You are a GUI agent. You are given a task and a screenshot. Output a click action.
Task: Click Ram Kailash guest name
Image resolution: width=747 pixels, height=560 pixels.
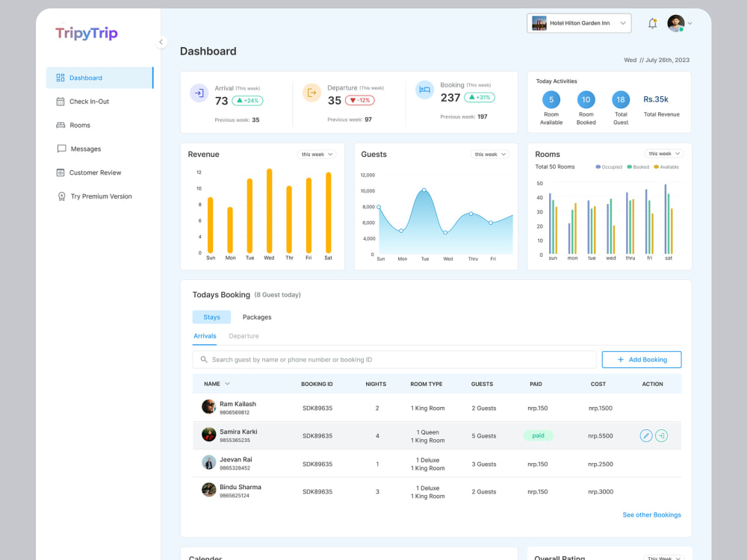pos(238,404)
